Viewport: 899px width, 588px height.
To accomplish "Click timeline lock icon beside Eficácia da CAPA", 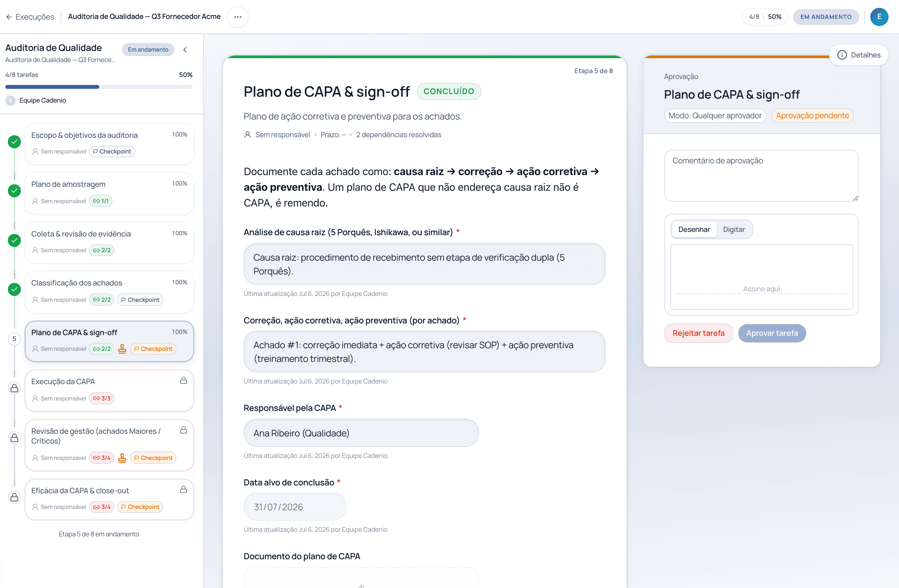I will [x=14, y=498].
